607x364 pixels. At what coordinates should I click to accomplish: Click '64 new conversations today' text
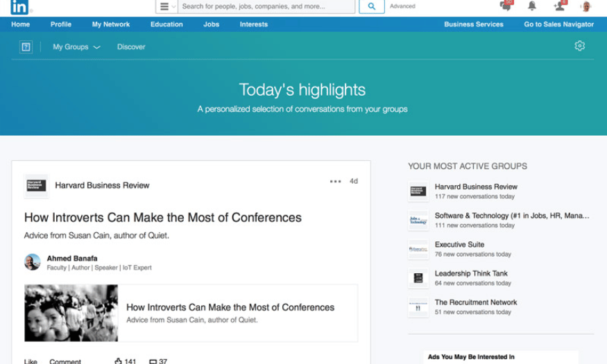472,283
